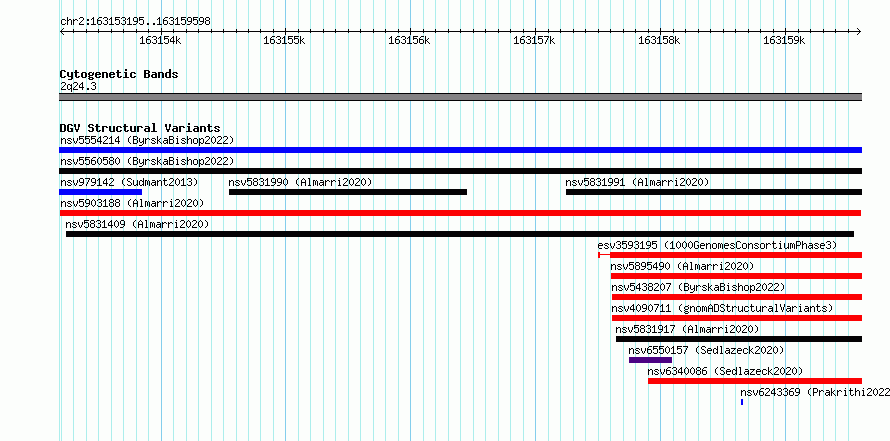This screenshot has height=441, width=890.
Task: Open the nsv6243369 (Prakrithi2022 label
Action: click(x=815, y=392)
